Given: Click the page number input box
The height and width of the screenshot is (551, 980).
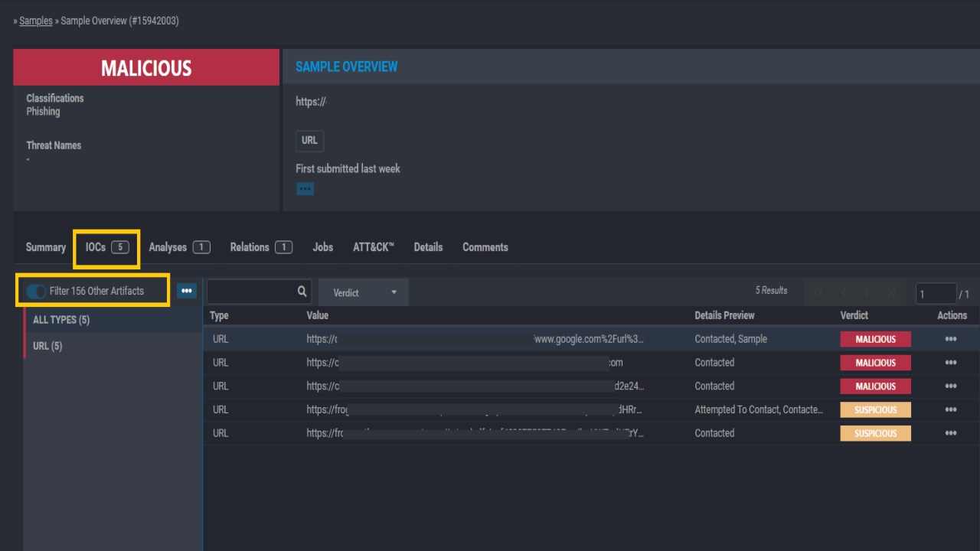Looking at the screenshot, I should [936, 294].
